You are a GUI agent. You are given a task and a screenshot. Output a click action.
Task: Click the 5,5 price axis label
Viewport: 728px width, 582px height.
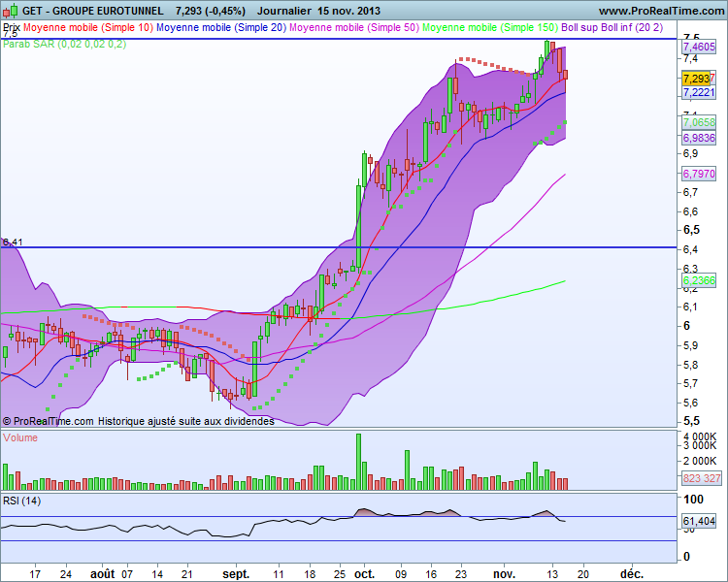pyautogui.click(x=691, y=420)
